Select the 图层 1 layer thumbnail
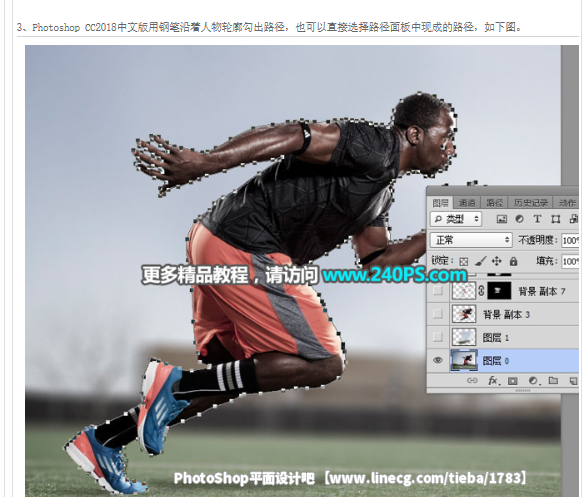Screen dimensions: 582x497 pos(464,337)
